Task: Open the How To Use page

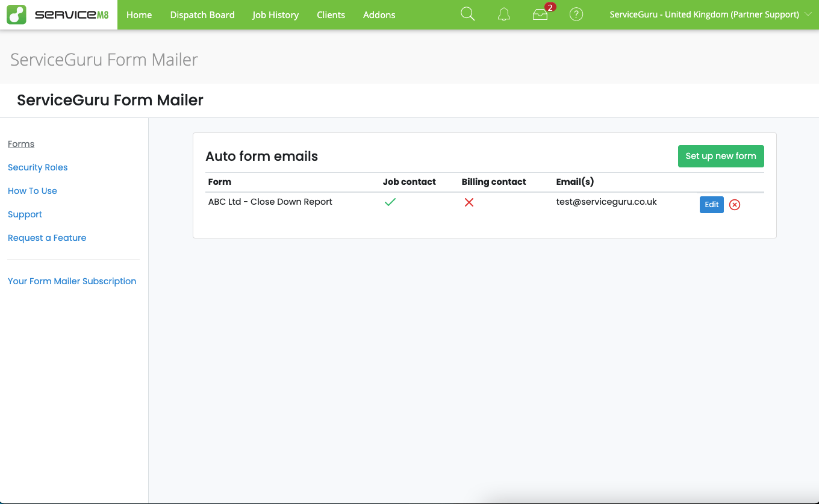Action: [x=33, y=191]
